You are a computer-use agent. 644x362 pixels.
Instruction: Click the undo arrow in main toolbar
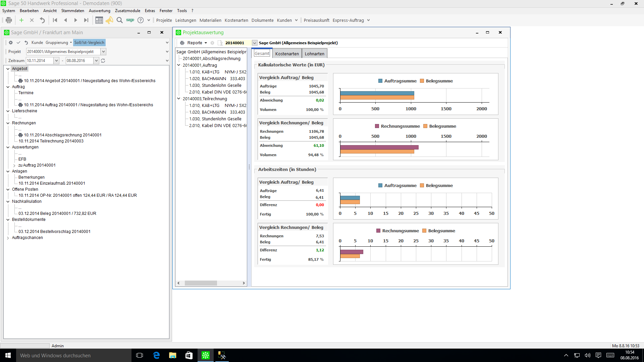coord(42,20)
